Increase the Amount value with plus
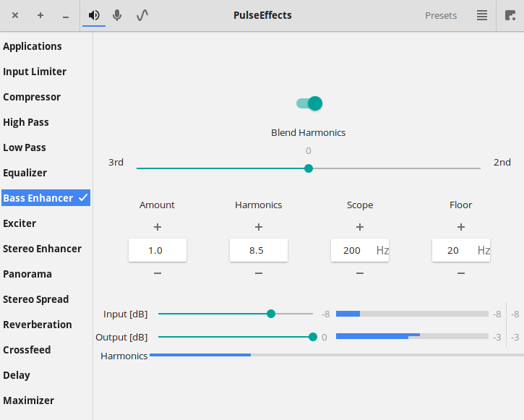 click(x=158, y=227)
